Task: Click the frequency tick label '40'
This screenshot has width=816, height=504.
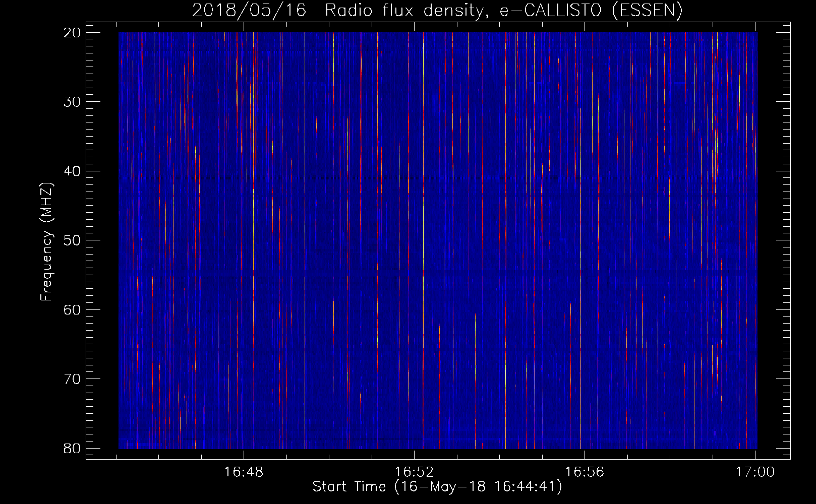Action: point(73,171)
